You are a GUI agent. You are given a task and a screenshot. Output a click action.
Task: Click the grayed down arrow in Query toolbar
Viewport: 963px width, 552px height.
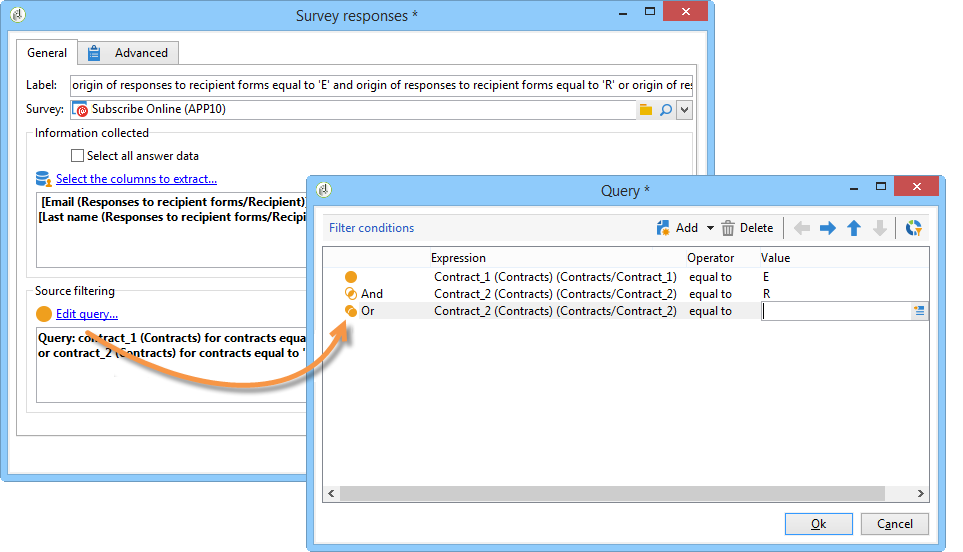click(x=880, y=228)
